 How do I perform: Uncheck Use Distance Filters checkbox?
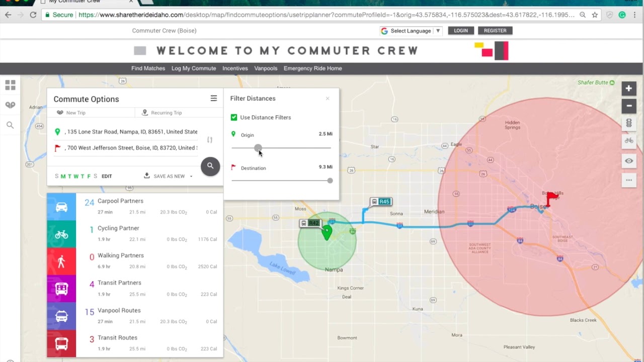234,117
